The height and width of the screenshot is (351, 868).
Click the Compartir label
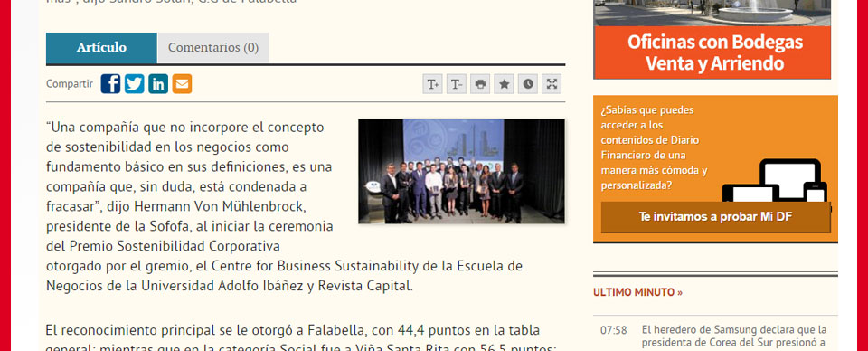[70, 84]
